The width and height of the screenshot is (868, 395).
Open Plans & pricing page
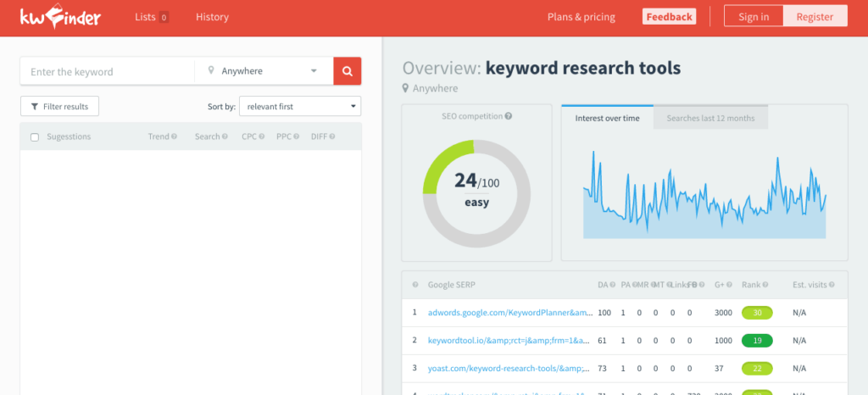click(581, 17)
